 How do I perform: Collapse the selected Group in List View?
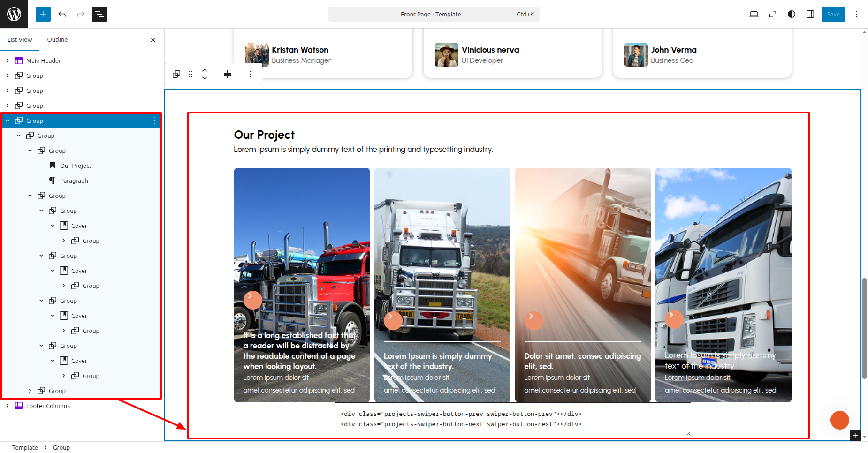(x=8, y=121)
